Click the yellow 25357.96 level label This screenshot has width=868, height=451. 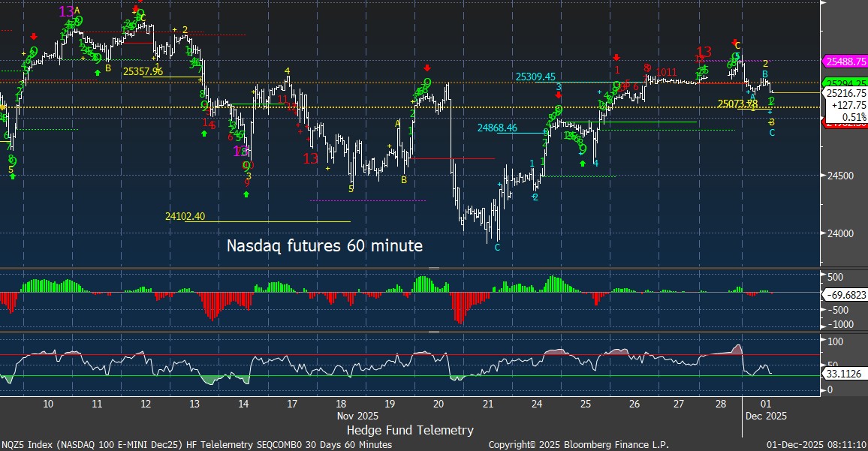143,71
